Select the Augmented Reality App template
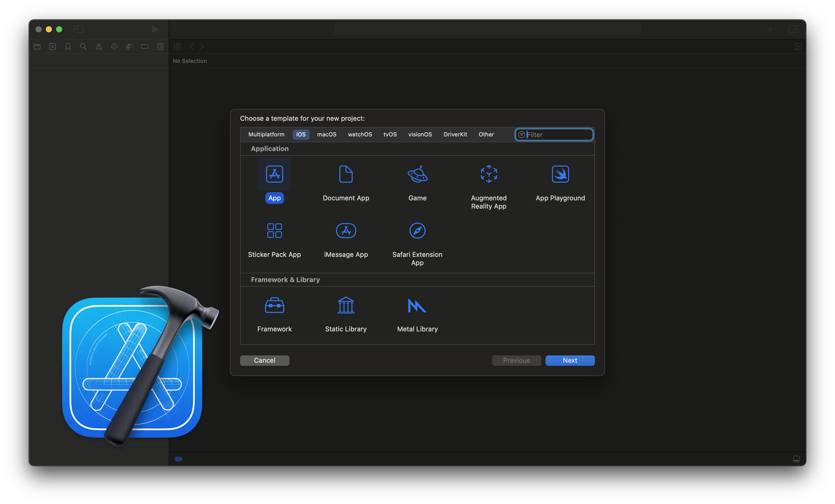Viewport: 835px width, 504px height. point(489,187)
